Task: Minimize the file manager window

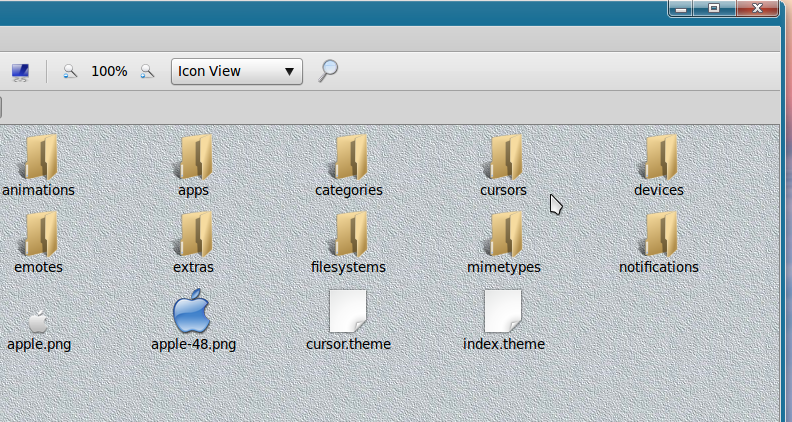Action: (x=680, y=9)
